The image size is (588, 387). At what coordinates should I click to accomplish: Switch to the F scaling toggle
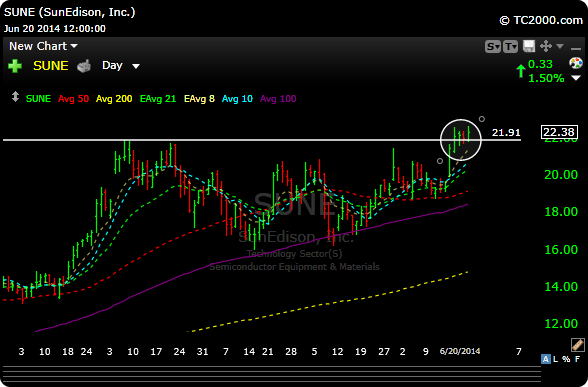pos(578,359)
